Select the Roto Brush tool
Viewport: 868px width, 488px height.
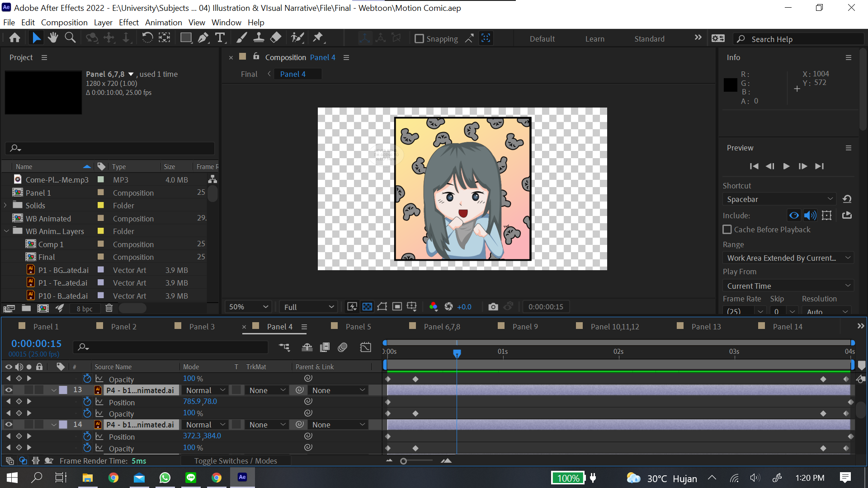[297, 38]
